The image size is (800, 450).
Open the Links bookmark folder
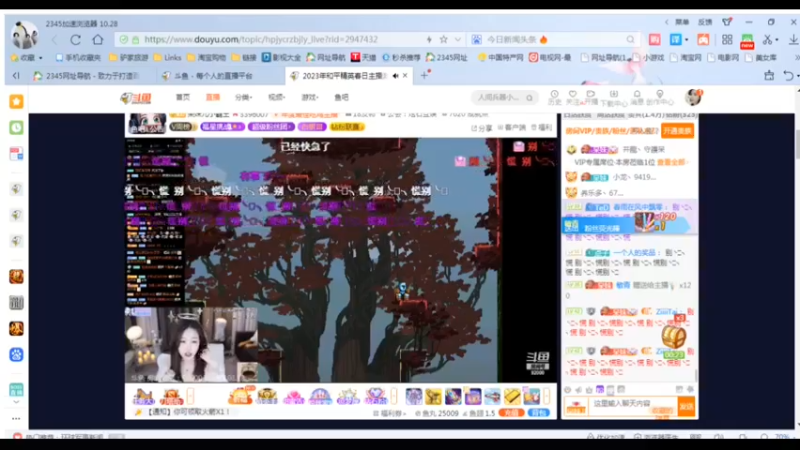click(x=167, y=58)
